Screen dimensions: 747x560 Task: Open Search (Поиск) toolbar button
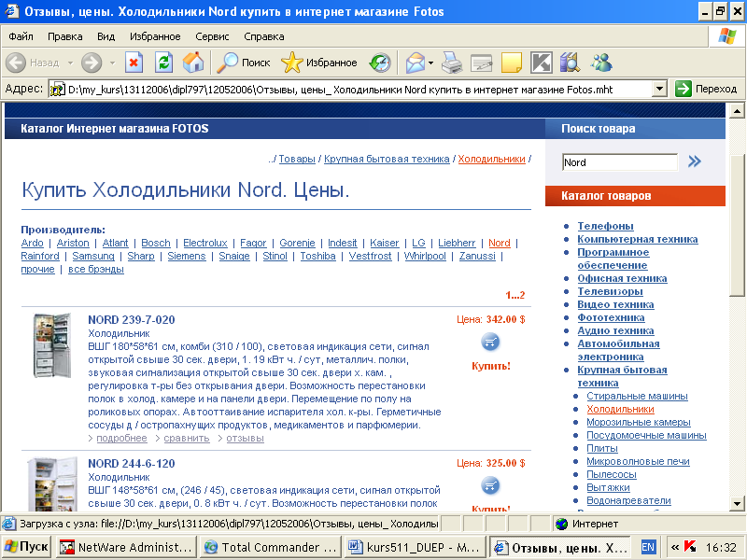click(244, 63)
